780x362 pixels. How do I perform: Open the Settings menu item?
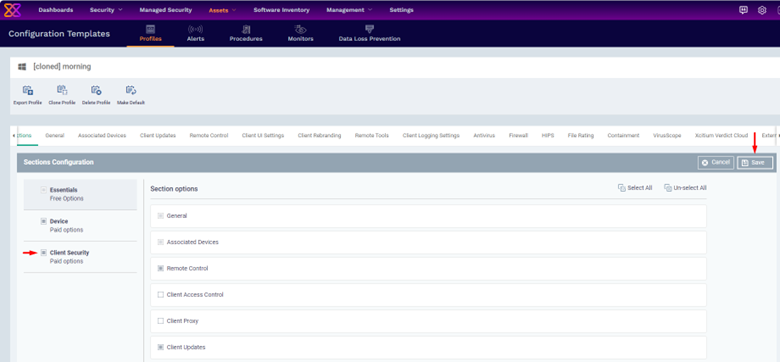coord(401,10)
